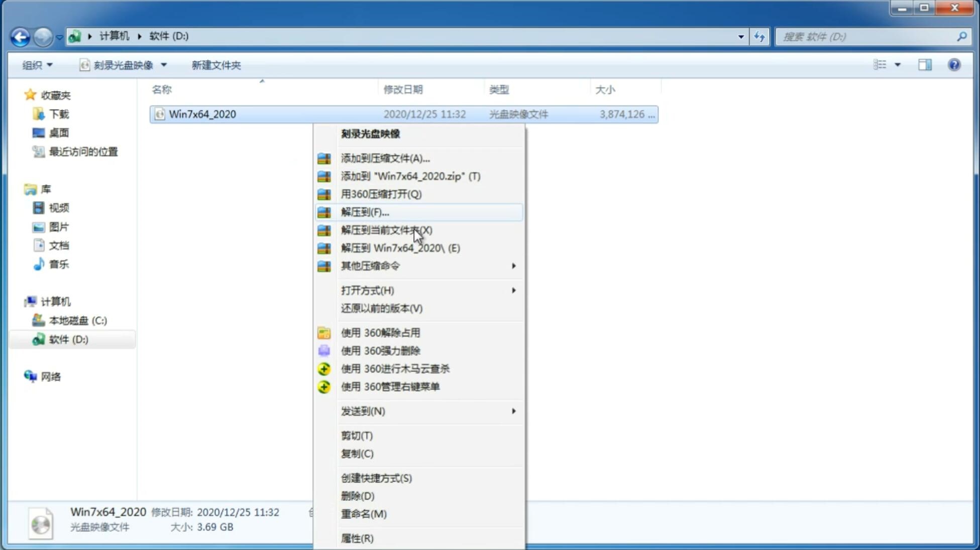
Task: Click 重命名 option in context menu
Action: click(x=364, y=514)
